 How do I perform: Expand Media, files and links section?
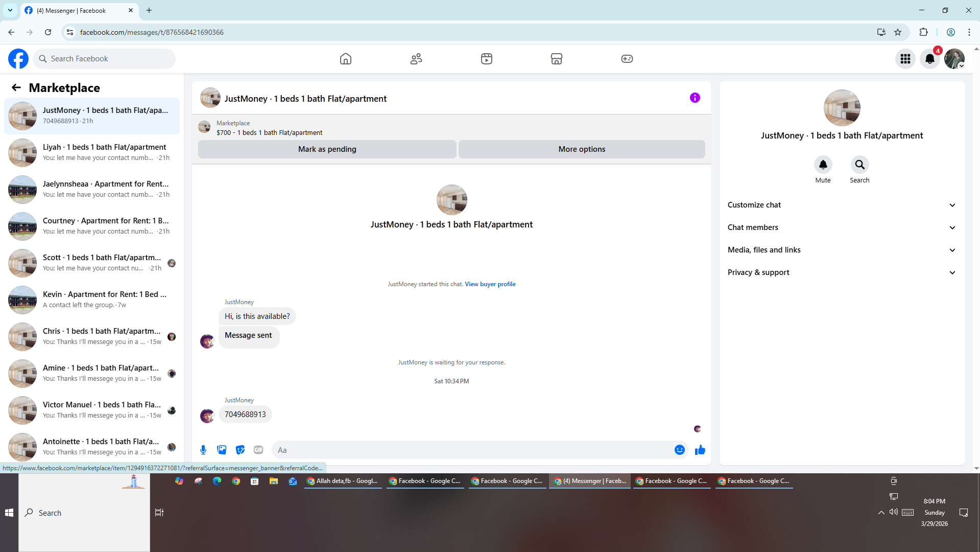[x=842, y=250]
